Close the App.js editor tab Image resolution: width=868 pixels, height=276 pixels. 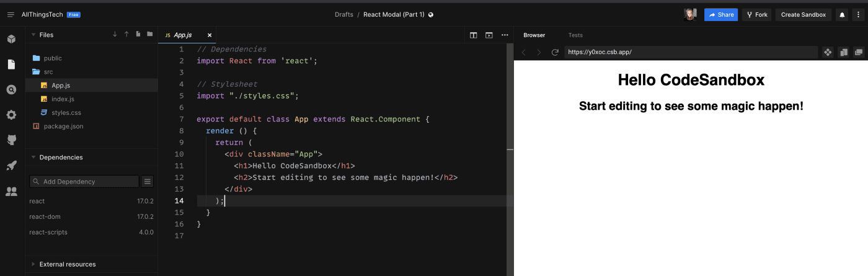(210, 35)
